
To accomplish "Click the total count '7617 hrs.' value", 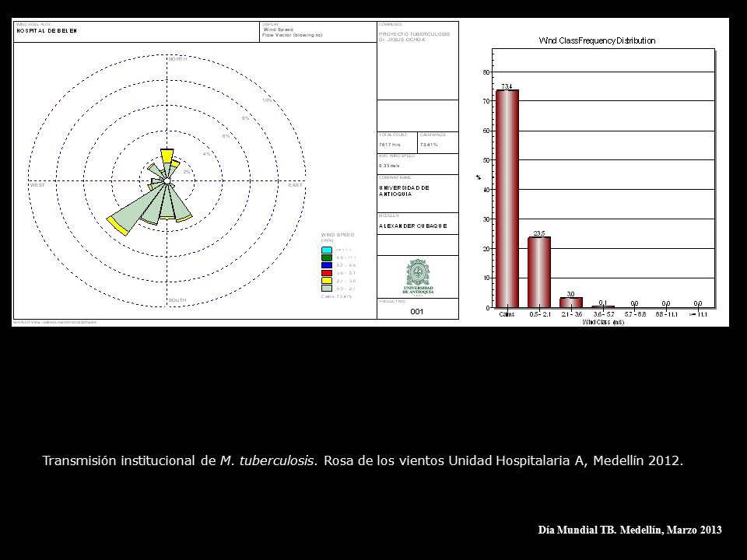I will [390, 145].
